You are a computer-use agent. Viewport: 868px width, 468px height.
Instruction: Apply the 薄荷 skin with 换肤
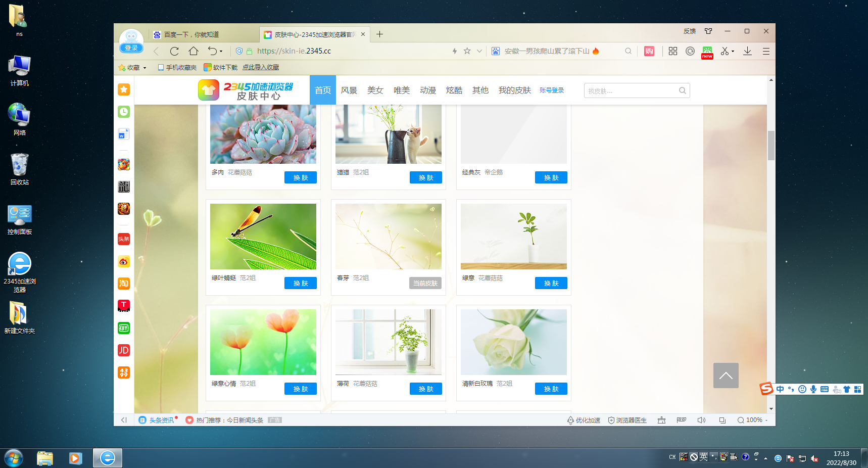point(426,389)
